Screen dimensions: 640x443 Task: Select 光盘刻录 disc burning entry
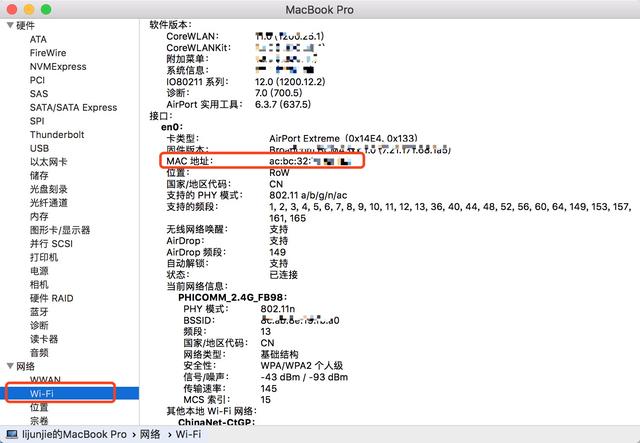point(49,189)
